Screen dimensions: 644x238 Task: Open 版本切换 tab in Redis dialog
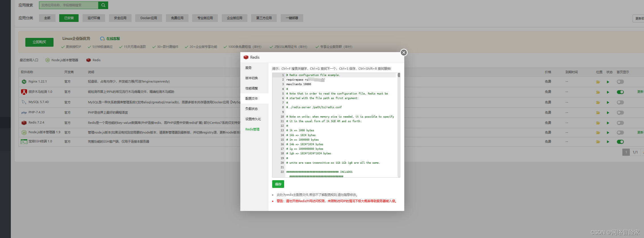(254, 78)
